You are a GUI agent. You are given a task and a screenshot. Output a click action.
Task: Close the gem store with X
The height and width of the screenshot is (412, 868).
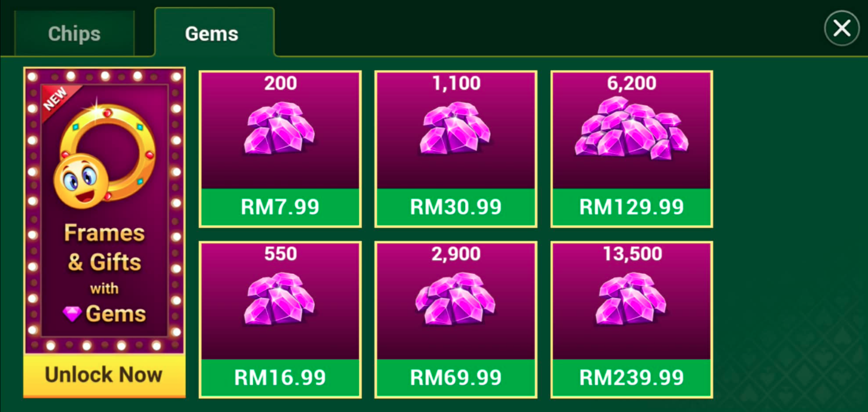(841, 28)
